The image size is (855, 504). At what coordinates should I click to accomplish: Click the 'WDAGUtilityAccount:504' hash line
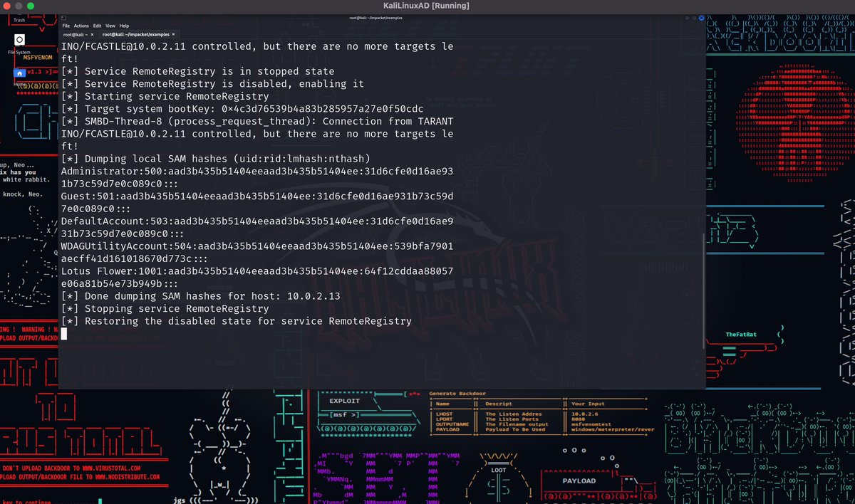pos(257,252)
